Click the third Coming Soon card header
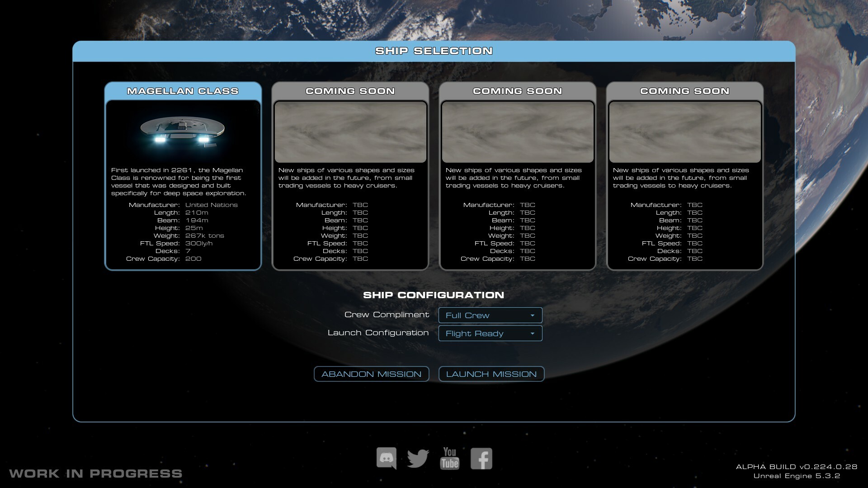The height and width of the screenshot is (488, 868). point(518,91)
